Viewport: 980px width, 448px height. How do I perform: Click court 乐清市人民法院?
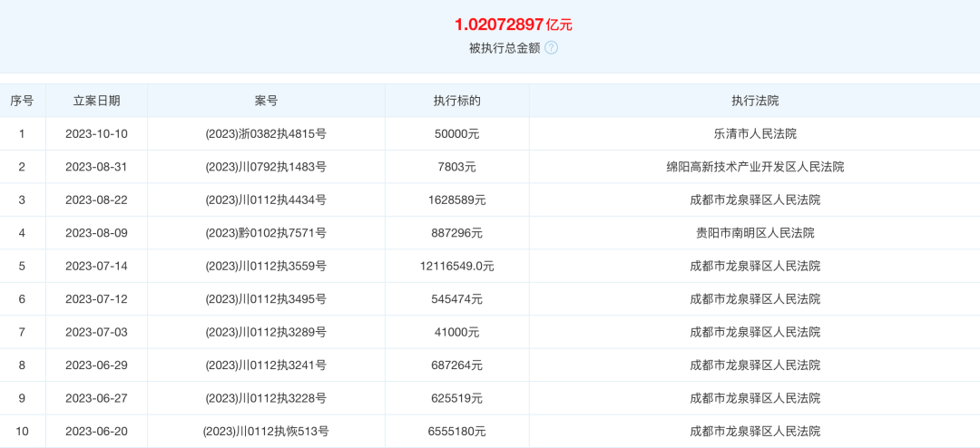point(754,133)
